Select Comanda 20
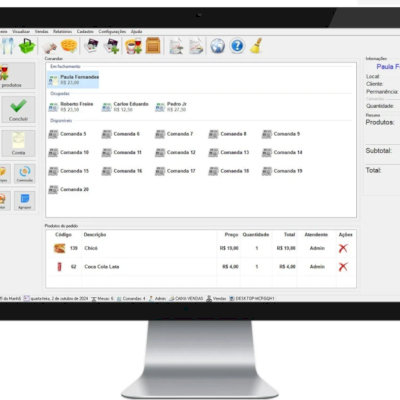 pos(69,189)
